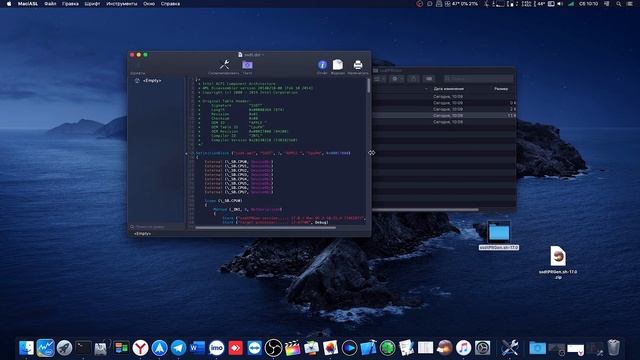Click the Tags button in Finder toolbar
Viewport: 640px width, 360px height.
click(x=429, y=78)
